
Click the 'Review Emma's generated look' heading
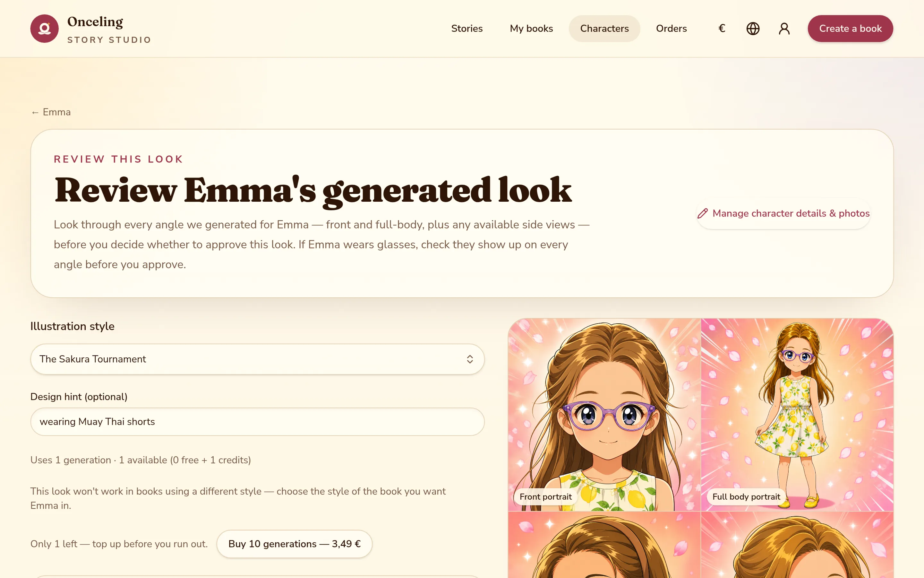(x=313, y=190)
